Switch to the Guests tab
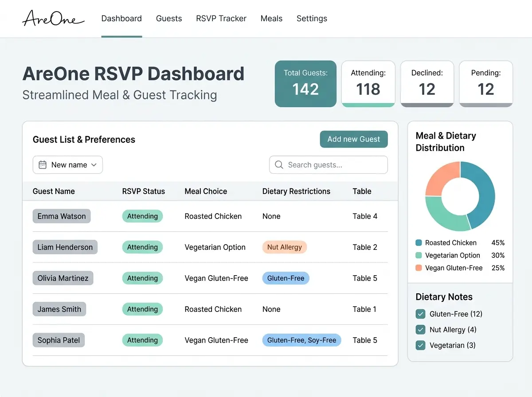This screenshot has height=397, width=532. point(169,19)
